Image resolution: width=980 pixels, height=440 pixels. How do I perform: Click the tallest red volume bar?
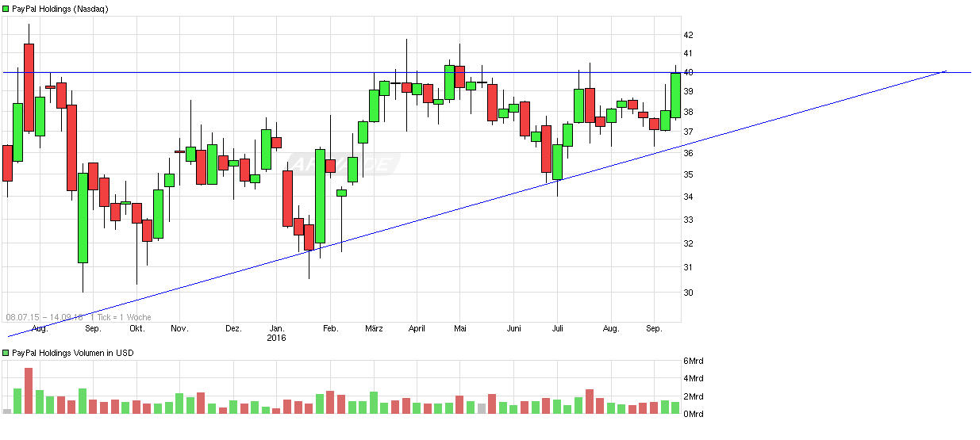coord(29,391)
